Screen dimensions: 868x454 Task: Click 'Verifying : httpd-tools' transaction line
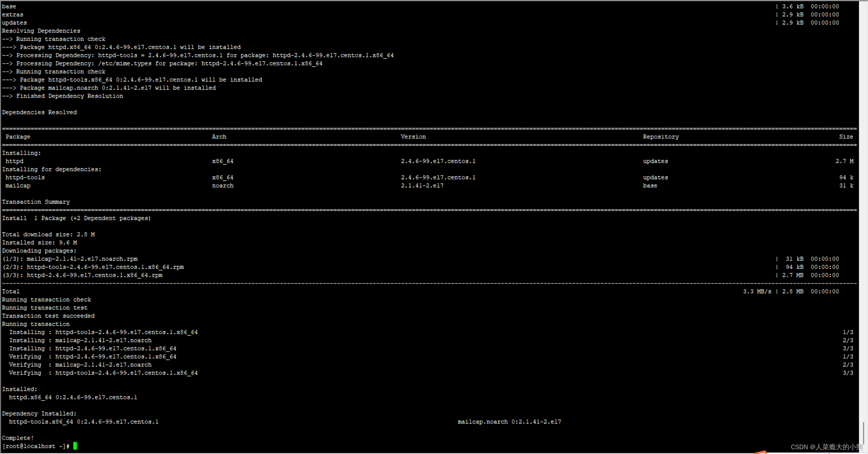103,373
